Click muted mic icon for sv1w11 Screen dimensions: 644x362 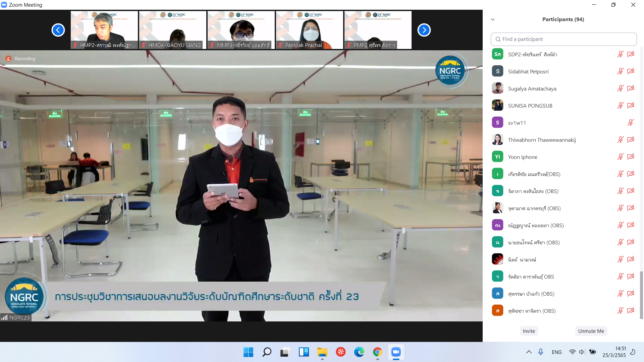click(631, 123)
